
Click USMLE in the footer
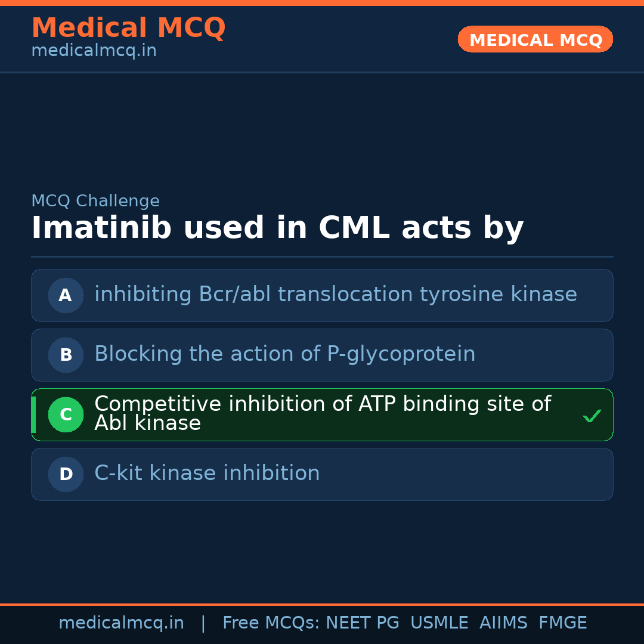tap(439, 623)
